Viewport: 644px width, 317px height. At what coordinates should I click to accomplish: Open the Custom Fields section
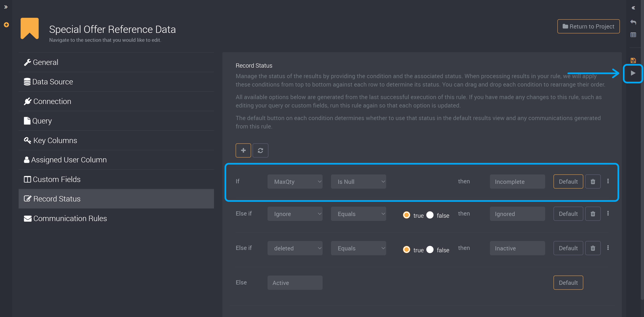tap(116, 179)
